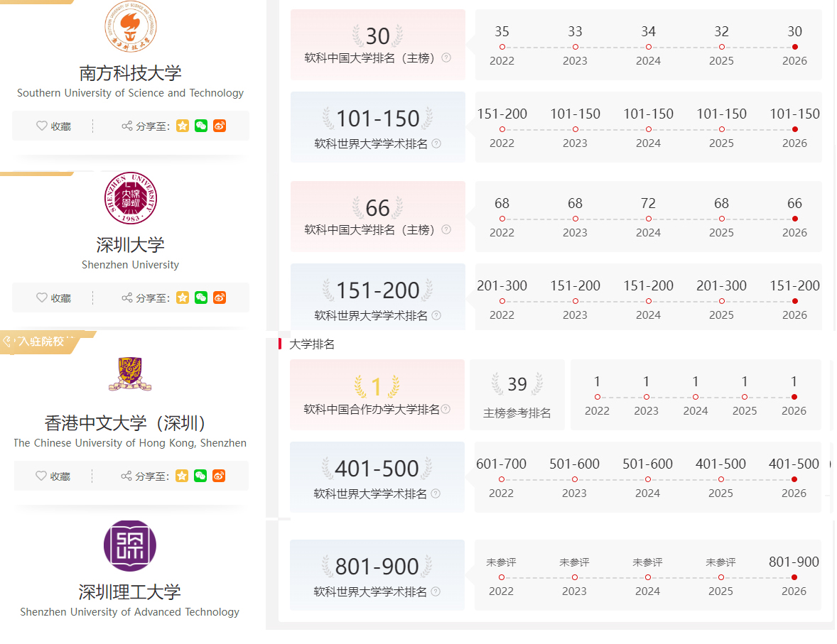
Task: Select 39 主榜参考排名 card
Action: pyautogui.click(x=517, y=395)
